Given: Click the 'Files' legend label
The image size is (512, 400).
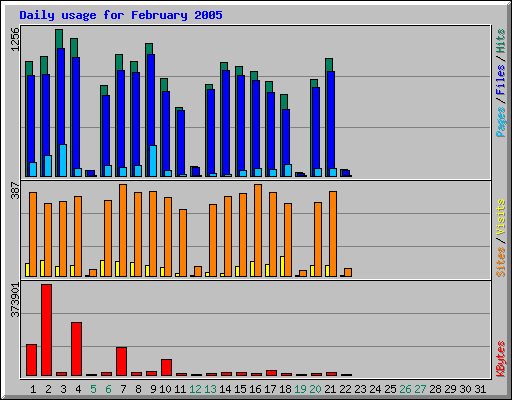Looking at the screenshot, I should point(501,79).
